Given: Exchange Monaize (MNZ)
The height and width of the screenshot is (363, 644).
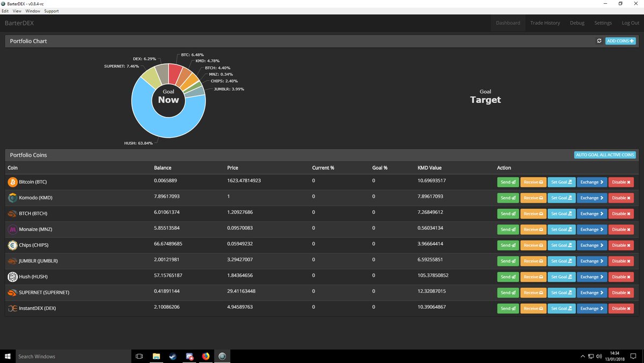Looking at the screenshot, I should pyautogui.click(x=592, y=229).
